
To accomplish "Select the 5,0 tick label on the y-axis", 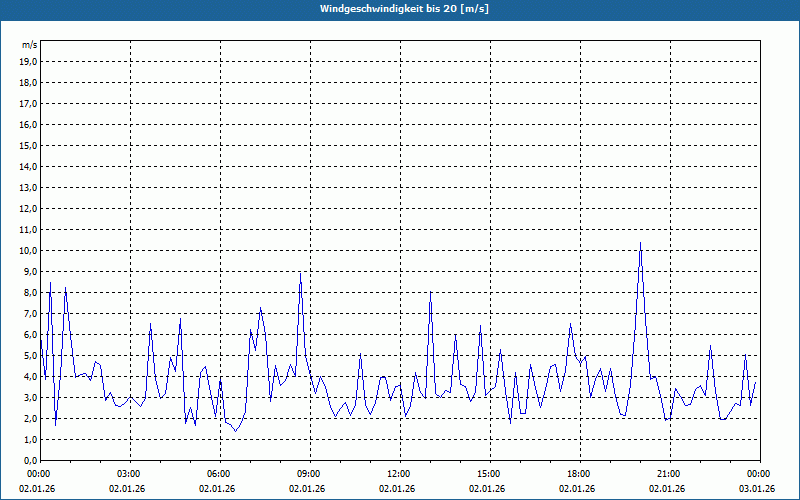I will coord(29,355).
